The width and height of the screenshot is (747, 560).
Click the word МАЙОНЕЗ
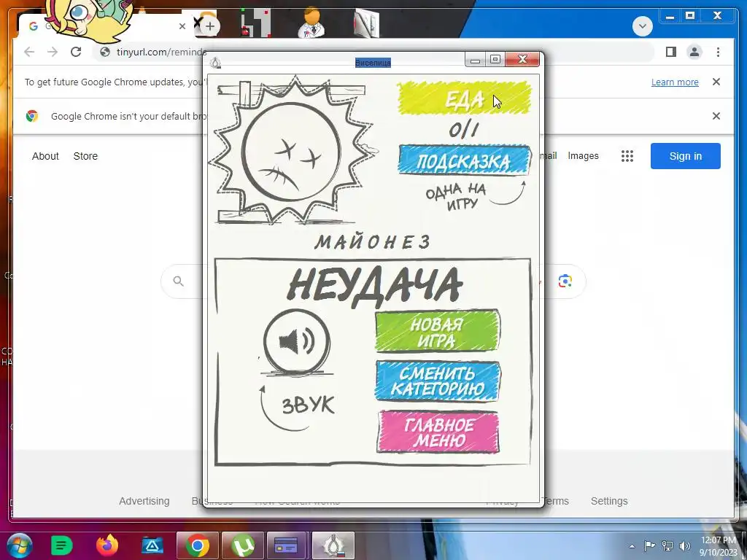373,242
